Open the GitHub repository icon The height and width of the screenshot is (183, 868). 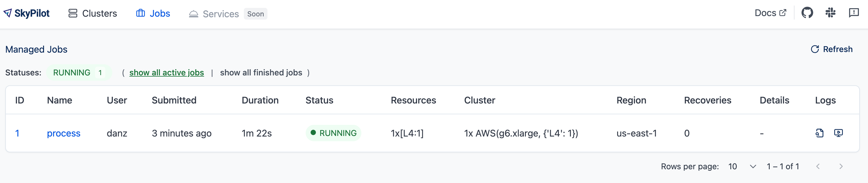807,13
